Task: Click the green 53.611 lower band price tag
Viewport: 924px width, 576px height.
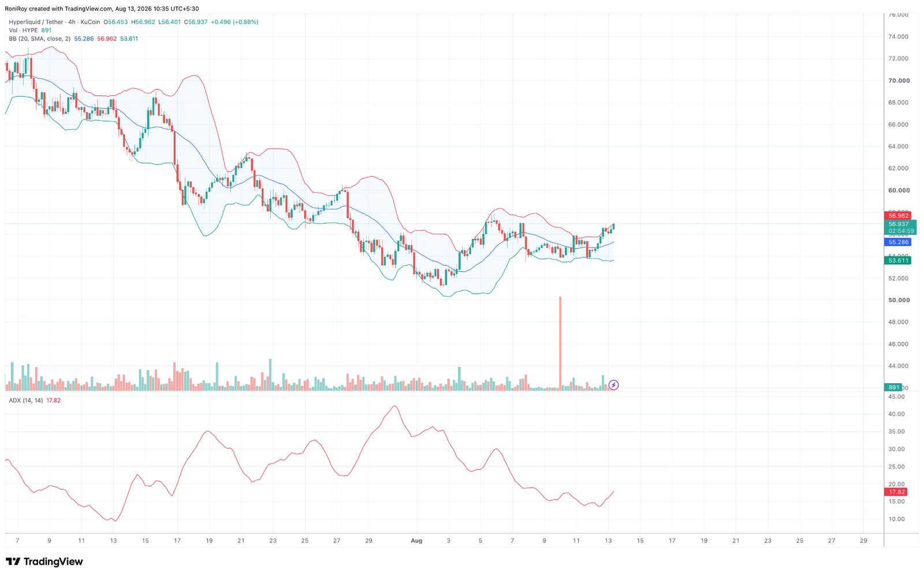Action: pos(898,261)
